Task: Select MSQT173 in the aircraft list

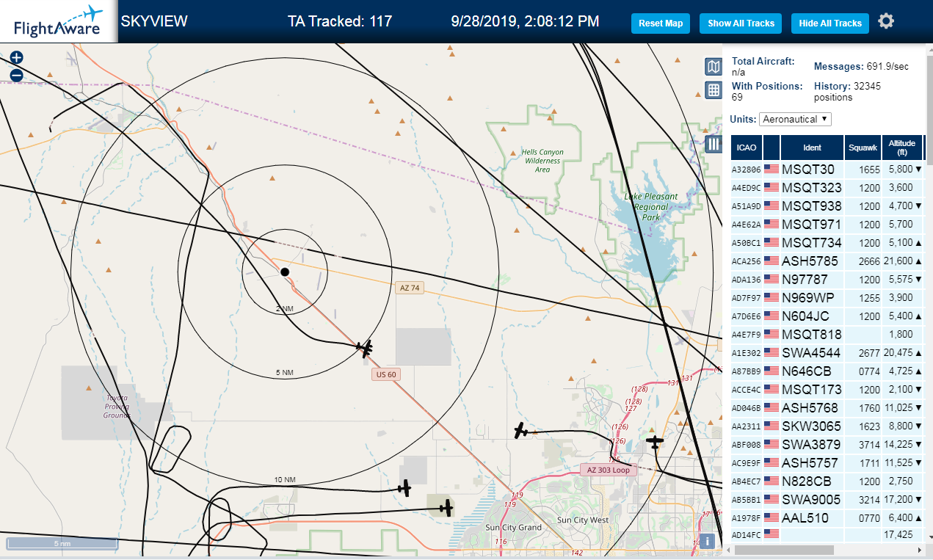Action: (812, 389)
